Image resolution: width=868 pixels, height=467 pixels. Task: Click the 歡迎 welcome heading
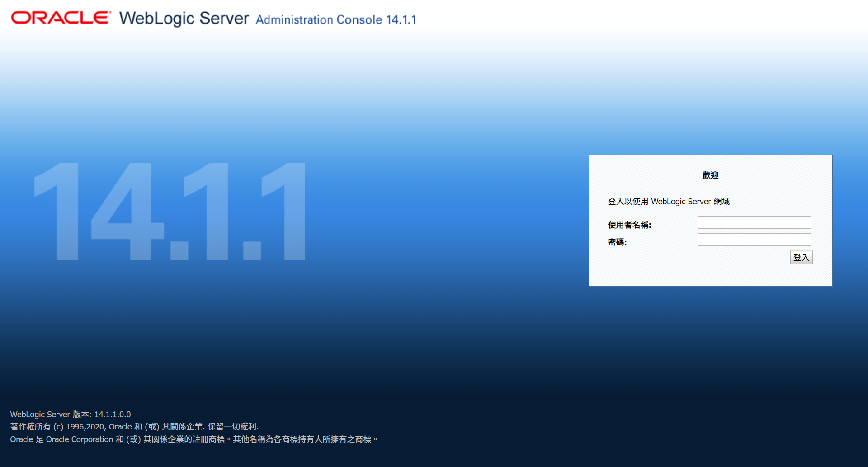click(x=710, y=175)
